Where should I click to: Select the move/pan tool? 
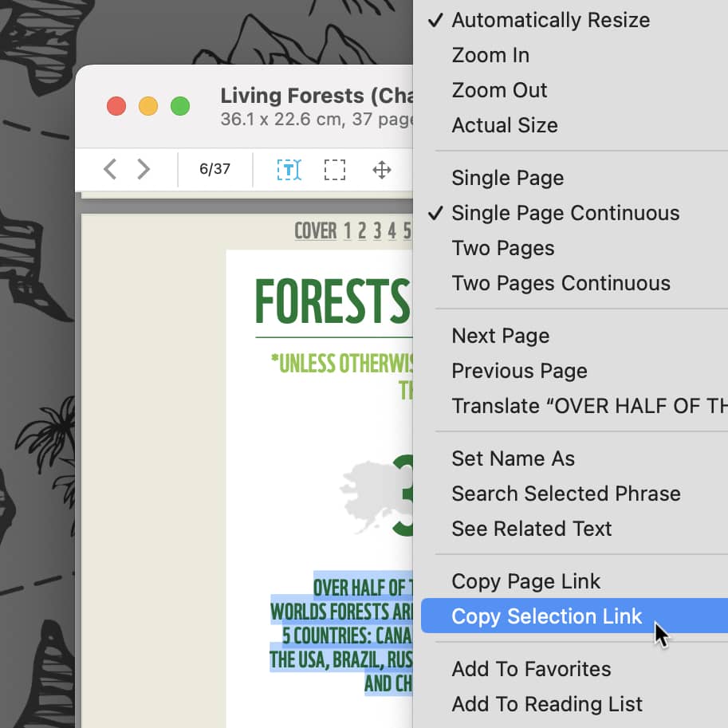(x=382, y=170)
